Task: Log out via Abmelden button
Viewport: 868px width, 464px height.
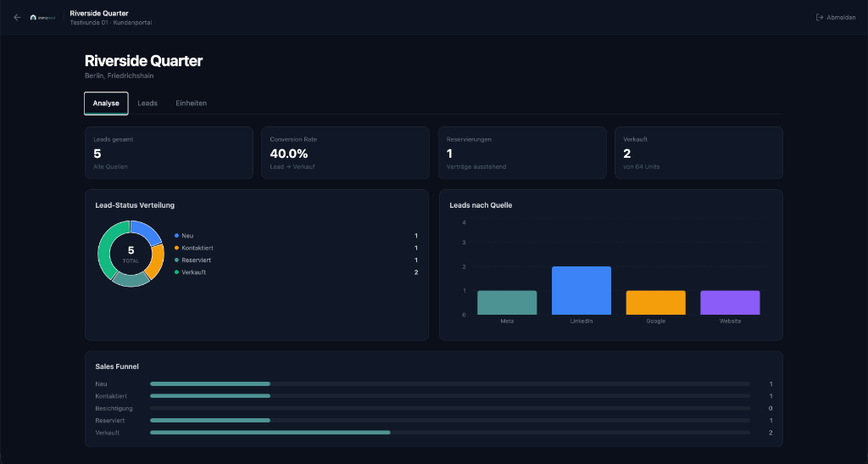Action: (x=836, y=18)
